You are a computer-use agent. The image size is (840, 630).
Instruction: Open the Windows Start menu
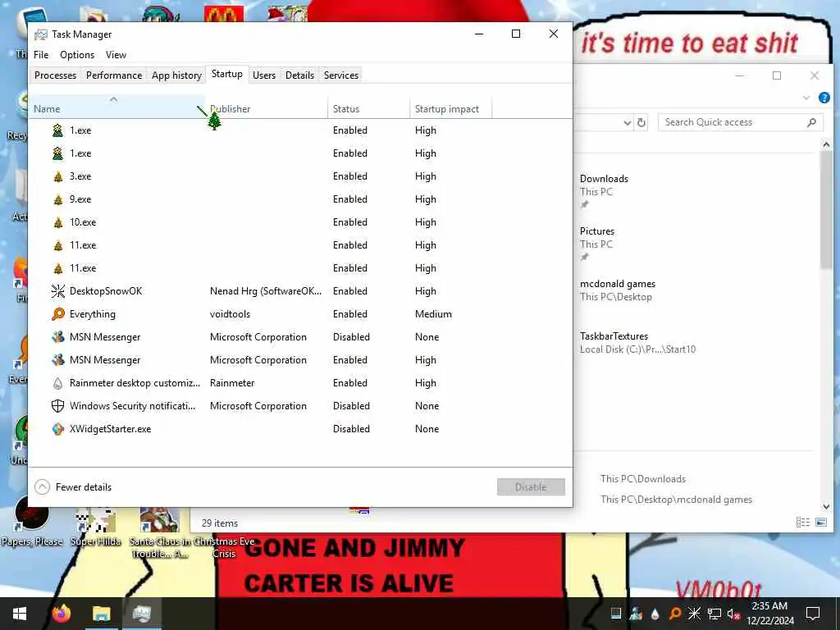pos(20,614)
